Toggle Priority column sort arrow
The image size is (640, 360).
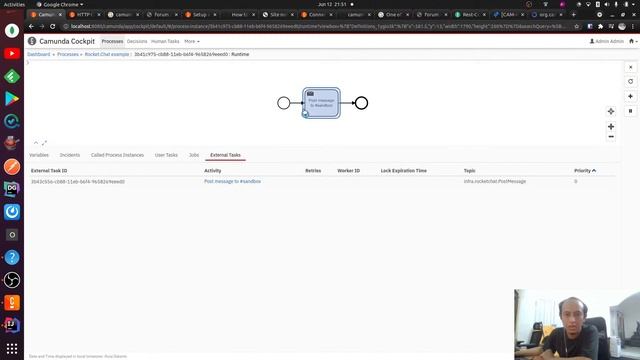click(x=594, y=170)
